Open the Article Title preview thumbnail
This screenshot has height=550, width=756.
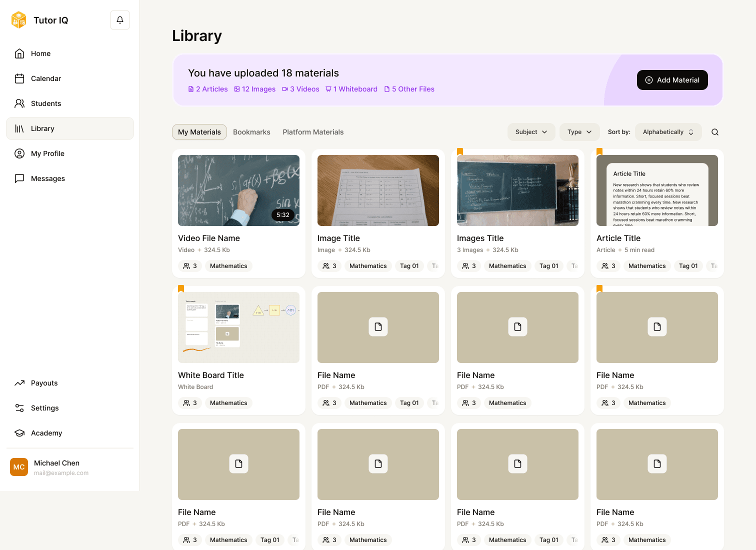pyautogui.click(x=657, y=190)
